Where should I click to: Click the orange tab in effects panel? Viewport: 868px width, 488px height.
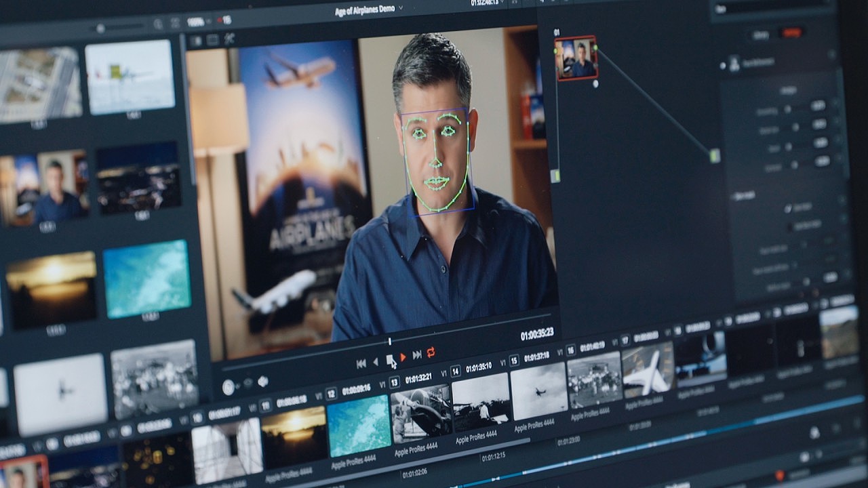[x=791, y=33]
